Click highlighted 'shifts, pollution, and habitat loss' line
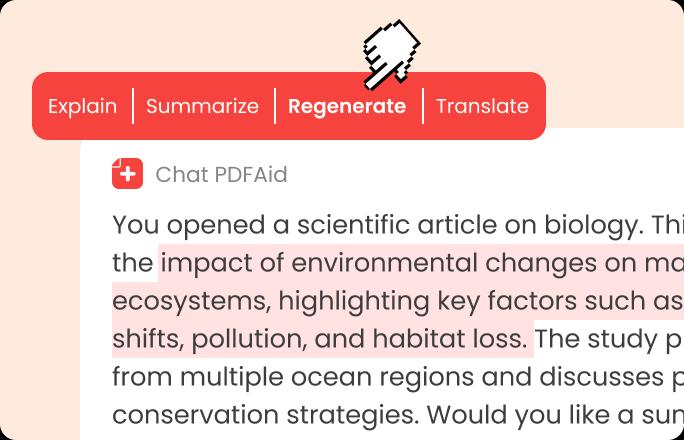This screenshot has width=684, height=440. [320, 339]
